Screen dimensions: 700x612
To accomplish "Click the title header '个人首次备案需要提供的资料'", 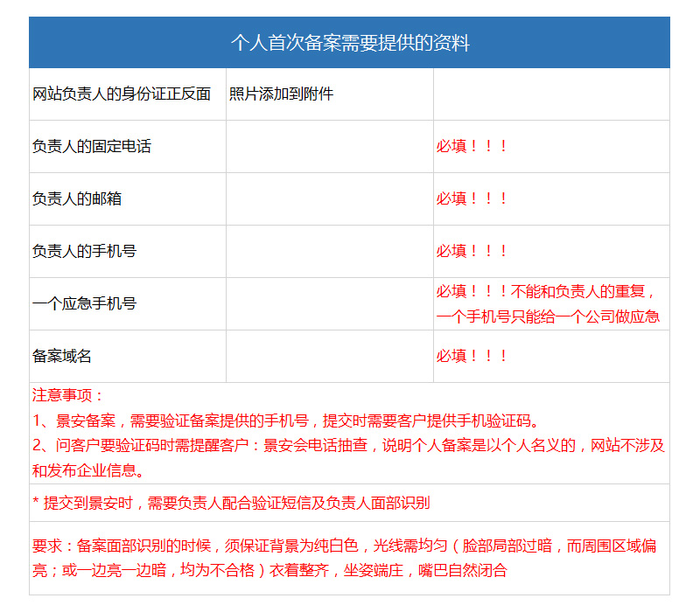I will [x=349, y=43].
